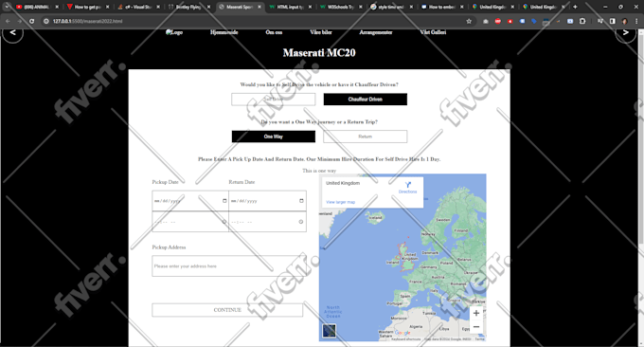Select the Self Drive option
The image size is (644, 347).
pos(274,100)
